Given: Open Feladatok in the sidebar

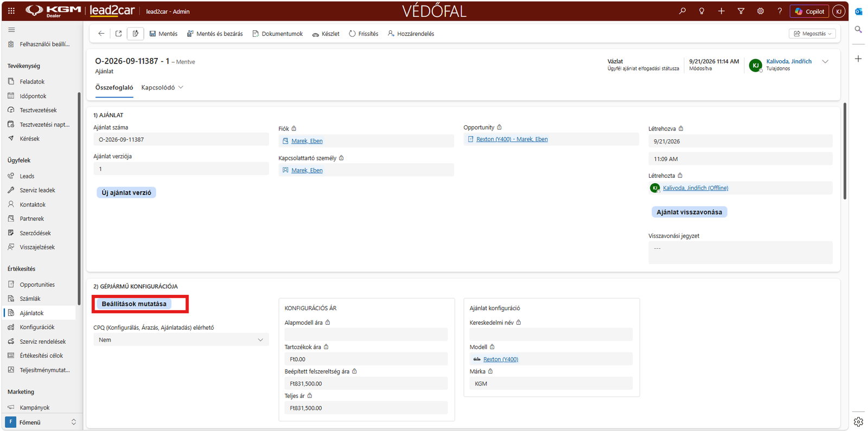Looking at the screenshot, I should coord(32,82).
